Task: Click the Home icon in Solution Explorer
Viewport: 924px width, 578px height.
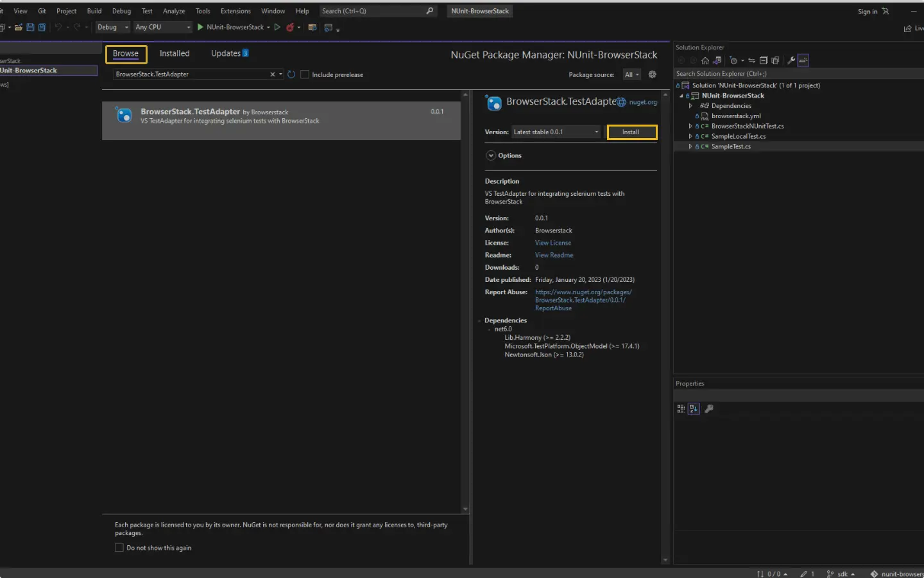Action: [705, 60]
